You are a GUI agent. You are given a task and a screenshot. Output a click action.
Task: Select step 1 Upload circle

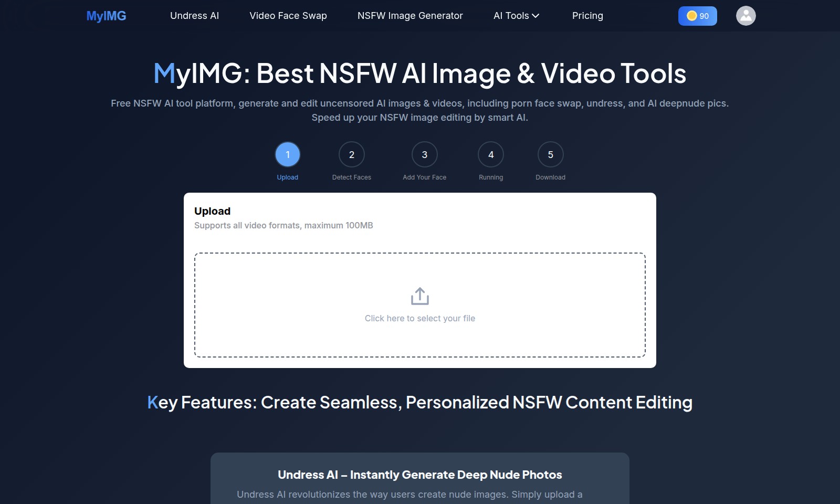[x=287, y=155]
